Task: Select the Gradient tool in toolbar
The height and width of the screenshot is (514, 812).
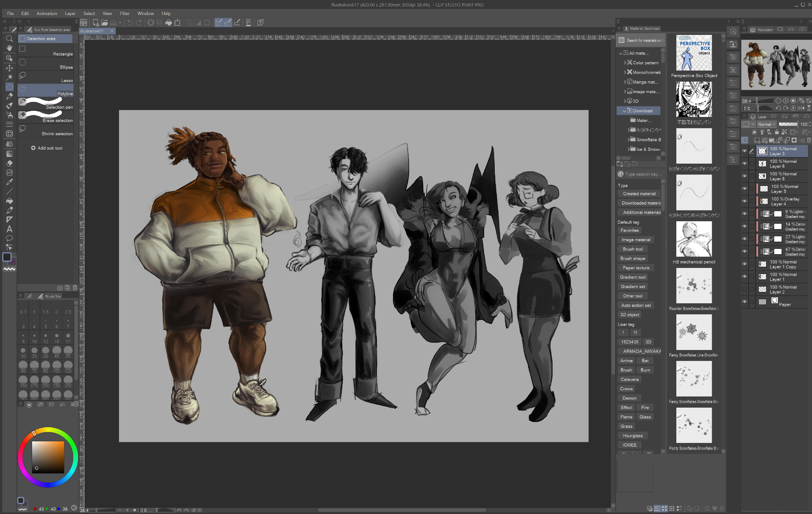Action: (9, 154)
